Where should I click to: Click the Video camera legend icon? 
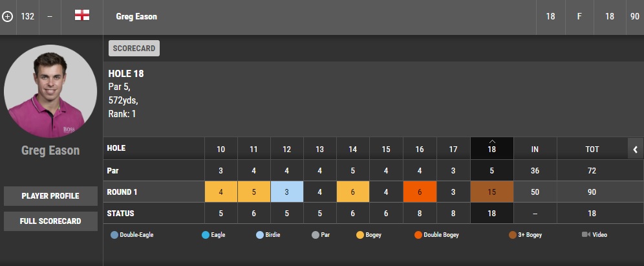(586, 234)
